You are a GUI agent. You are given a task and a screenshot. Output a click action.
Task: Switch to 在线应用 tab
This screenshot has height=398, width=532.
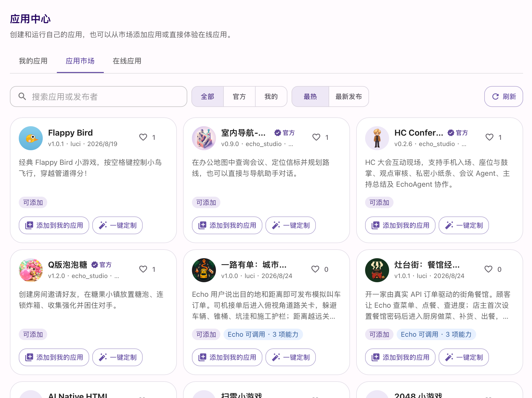pyautogui.click(x=127, y=61)
